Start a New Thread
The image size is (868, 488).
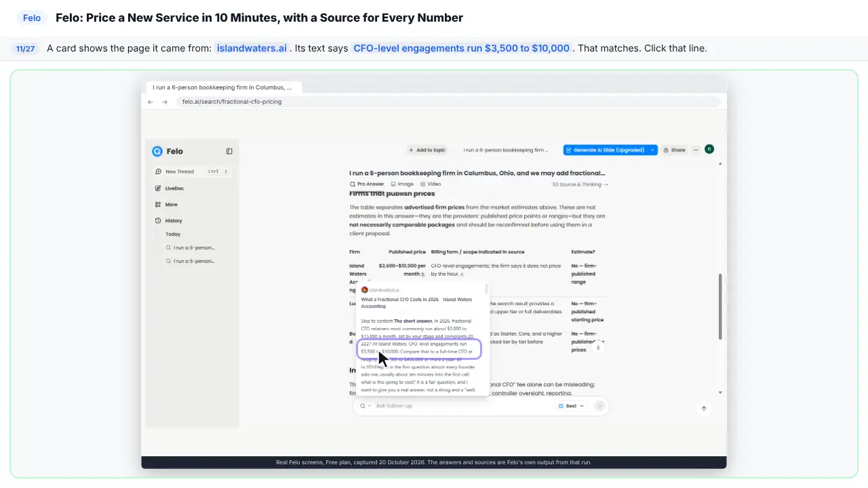[192, 171]
